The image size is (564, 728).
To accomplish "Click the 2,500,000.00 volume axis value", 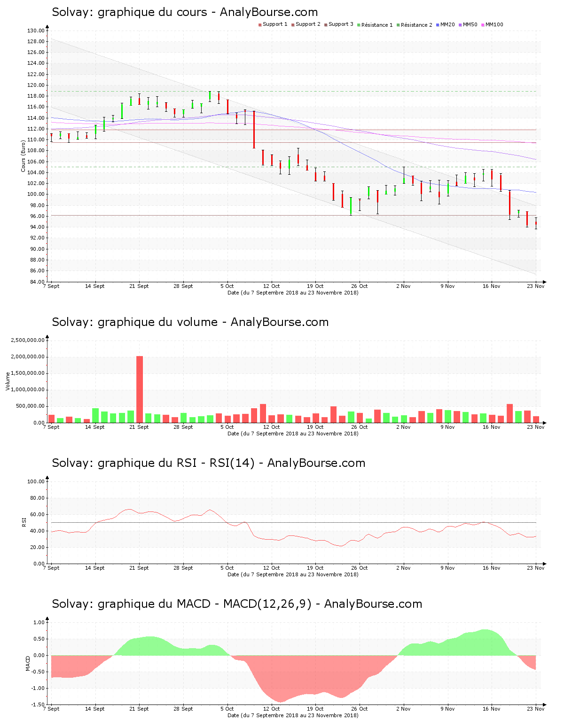I will coord(28,340).
